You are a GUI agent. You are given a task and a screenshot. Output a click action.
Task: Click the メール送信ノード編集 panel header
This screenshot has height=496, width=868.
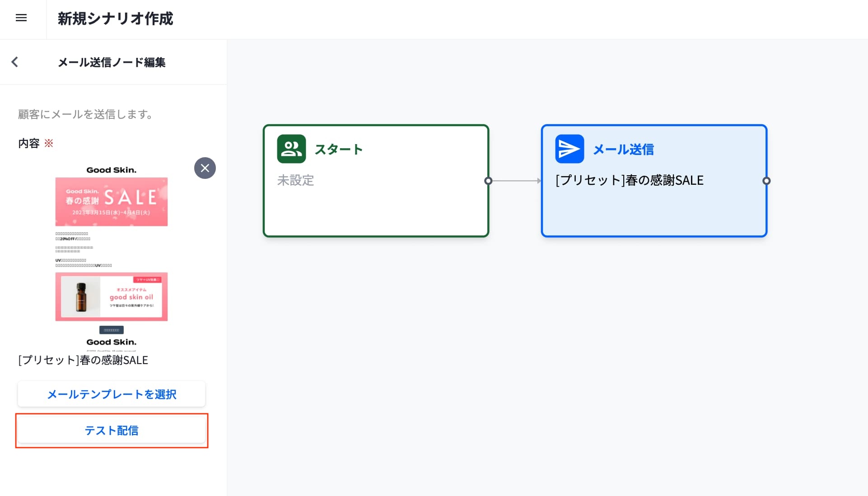coord(112,62)
